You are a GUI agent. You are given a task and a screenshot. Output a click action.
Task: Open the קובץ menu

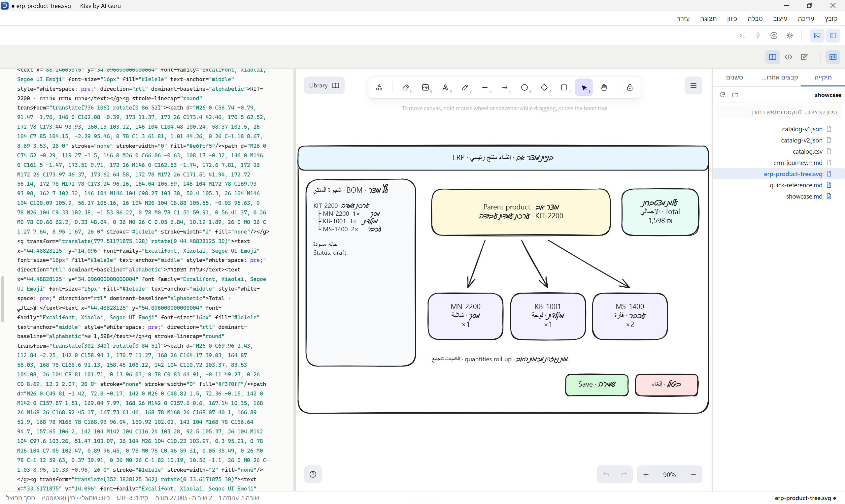click(831, 19)
